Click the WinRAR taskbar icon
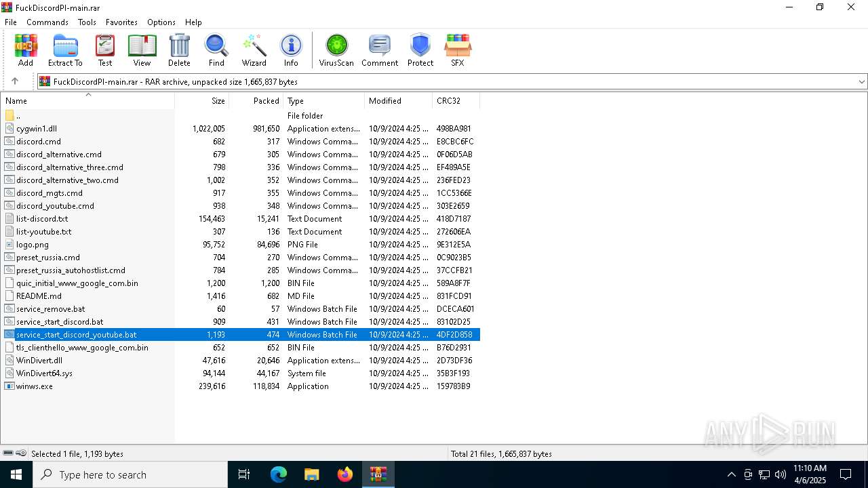This screenshot has height=488, width=868. [x=378, y=474]
